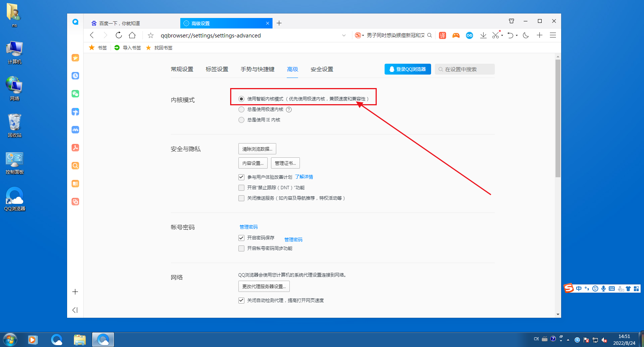644x347 pixels.
Task: Open the taskbar file explorer icon
Action: click(x=80, y=340)
